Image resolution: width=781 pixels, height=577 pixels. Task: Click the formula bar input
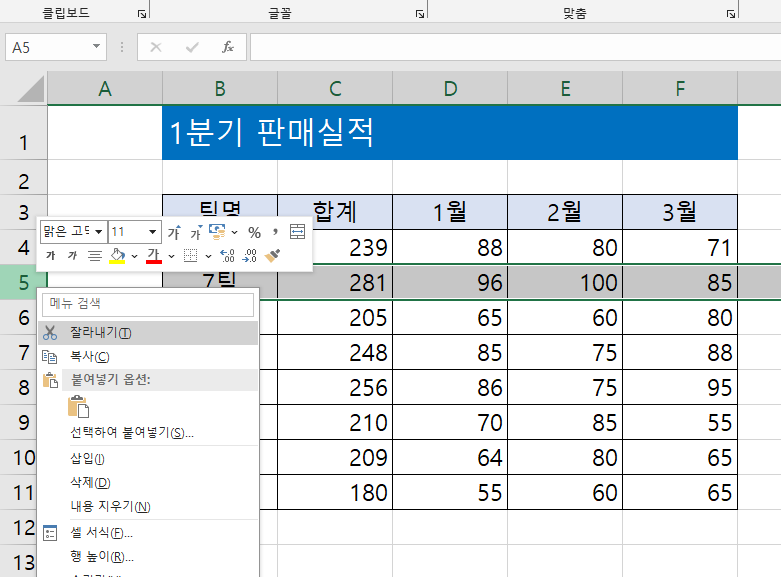point(516,47)
